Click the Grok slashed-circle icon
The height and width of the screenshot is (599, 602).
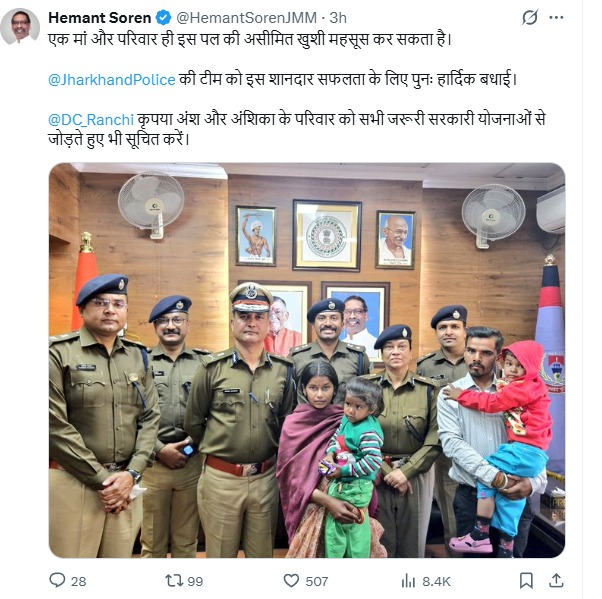pos(530,18)
